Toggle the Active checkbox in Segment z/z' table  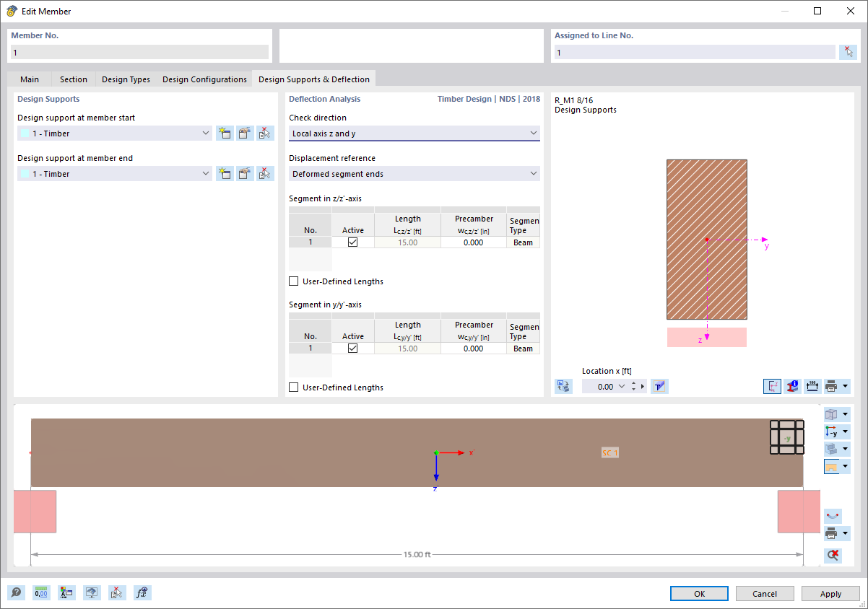pos(352,242)
